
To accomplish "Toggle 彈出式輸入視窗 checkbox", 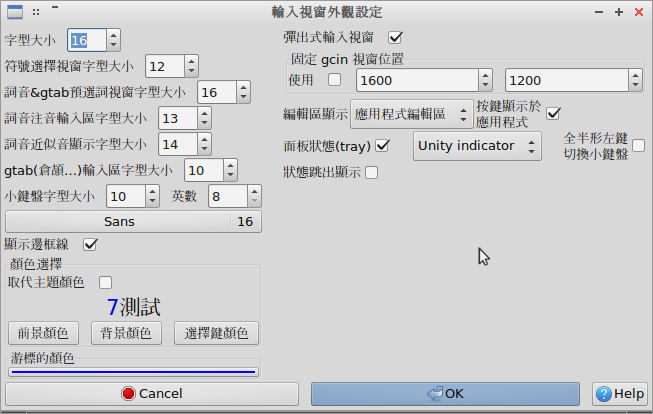I will pos(395,37).
